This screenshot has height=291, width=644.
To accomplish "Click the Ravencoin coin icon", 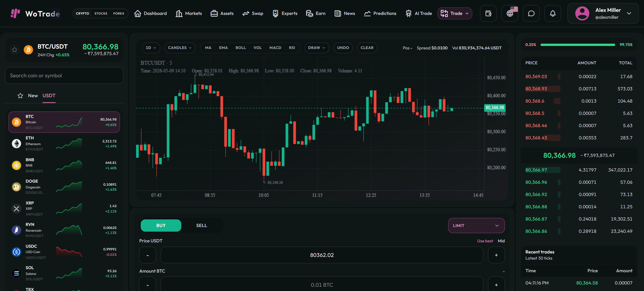I will click(x=16, y=230).
